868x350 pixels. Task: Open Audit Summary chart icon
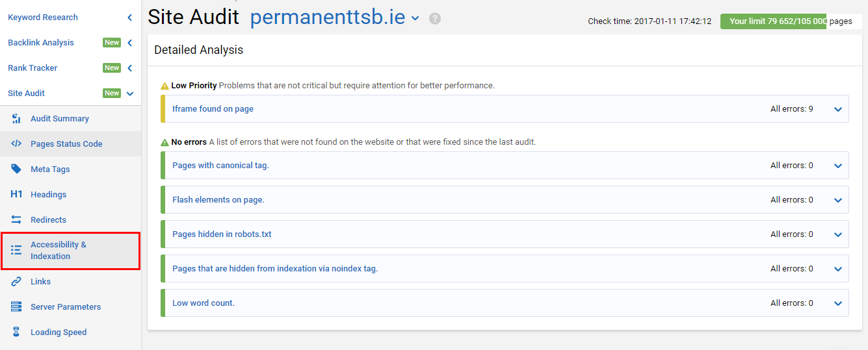click(x=16, y=118)
